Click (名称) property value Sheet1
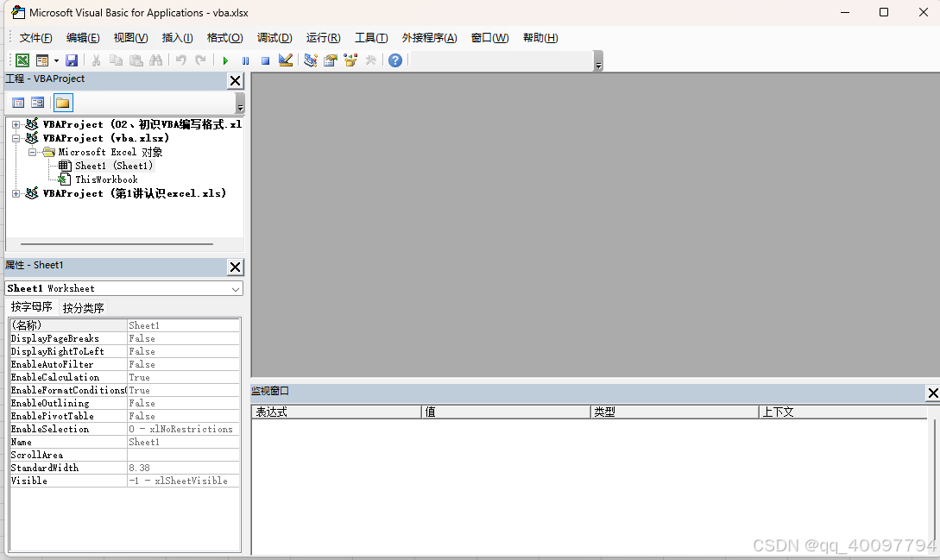This screenshot has width=940, height=560. [184, 325]
